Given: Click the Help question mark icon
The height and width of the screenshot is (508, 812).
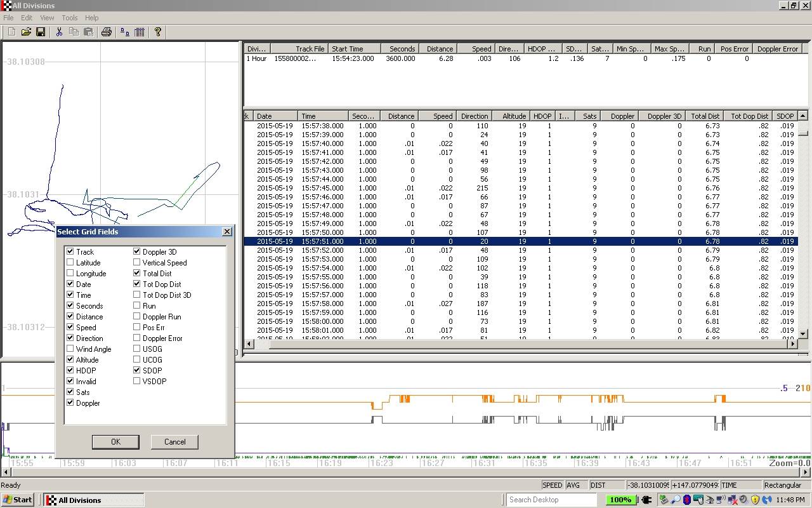Looking at the screenshot, I should 158,32.
